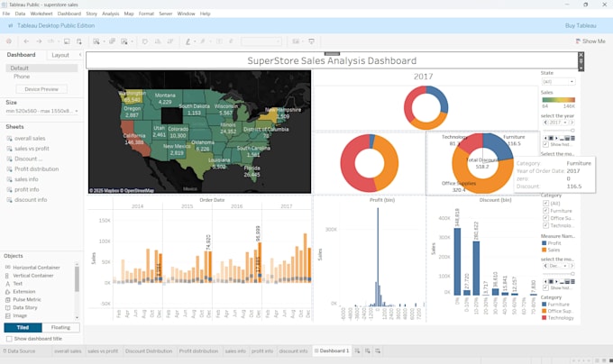The height and width of the screenshot is (364, 613).
Task: Switch to Tiled layout mode
Action: [23, 327]
